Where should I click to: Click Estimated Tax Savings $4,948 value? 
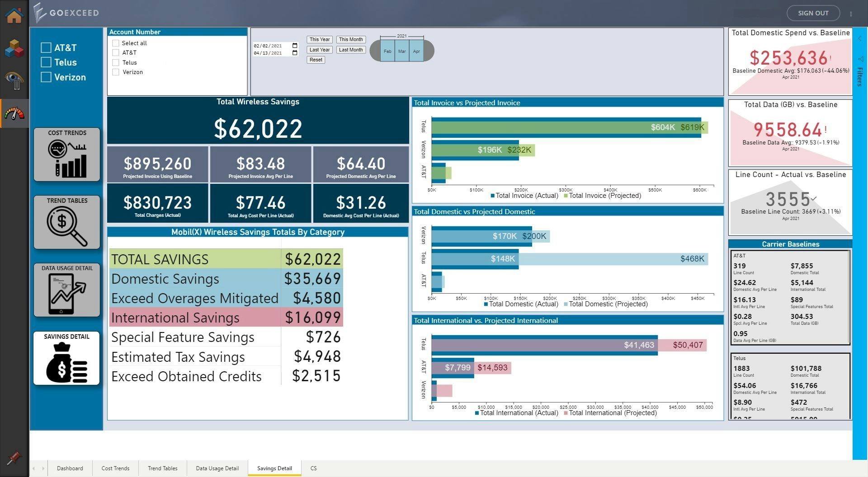(317, 356)
